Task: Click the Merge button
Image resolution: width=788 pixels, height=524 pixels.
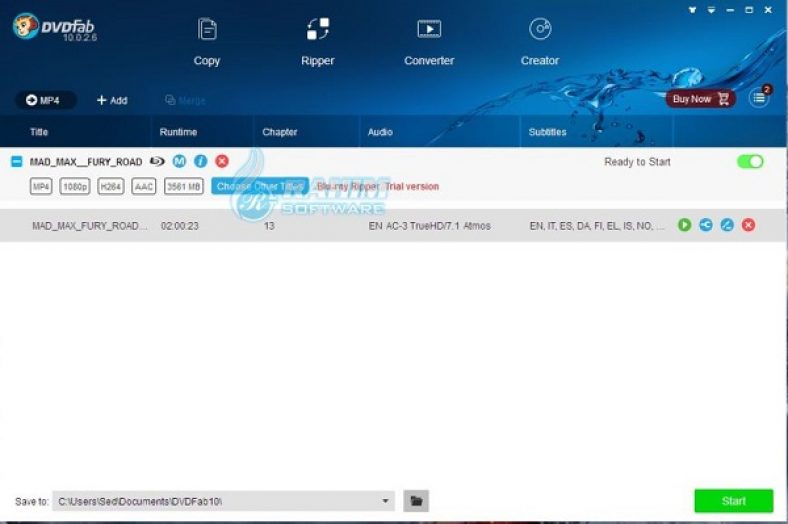Action: click(185, 100)
